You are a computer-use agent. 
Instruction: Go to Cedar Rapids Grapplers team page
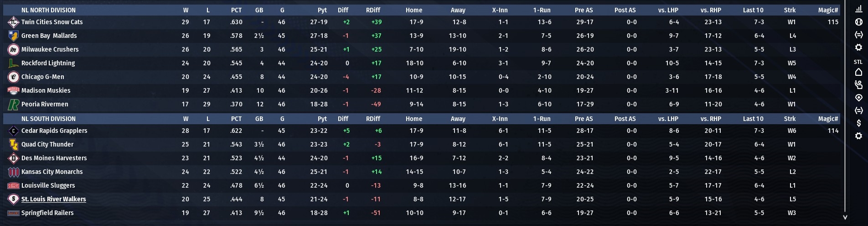tap(54, 131)
